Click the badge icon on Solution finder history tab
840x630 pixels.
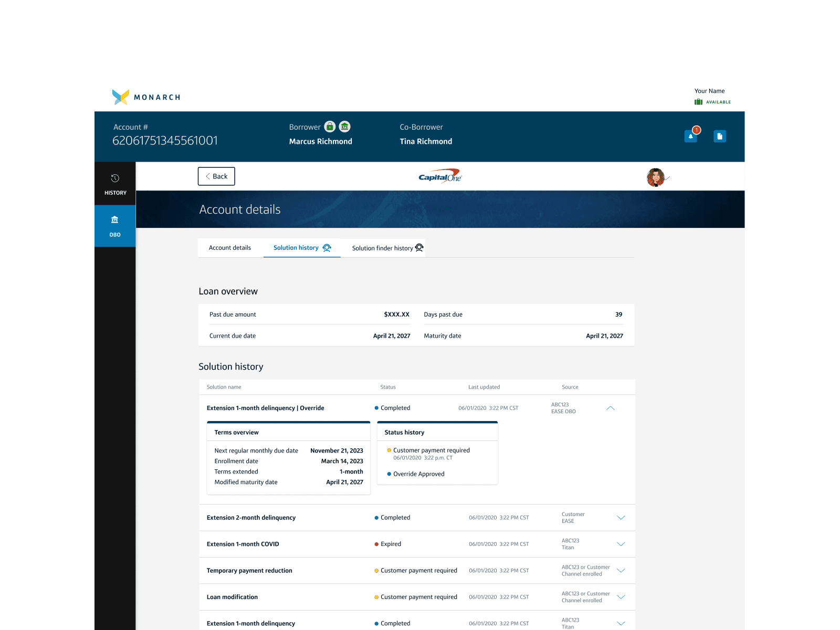point(418,247)
